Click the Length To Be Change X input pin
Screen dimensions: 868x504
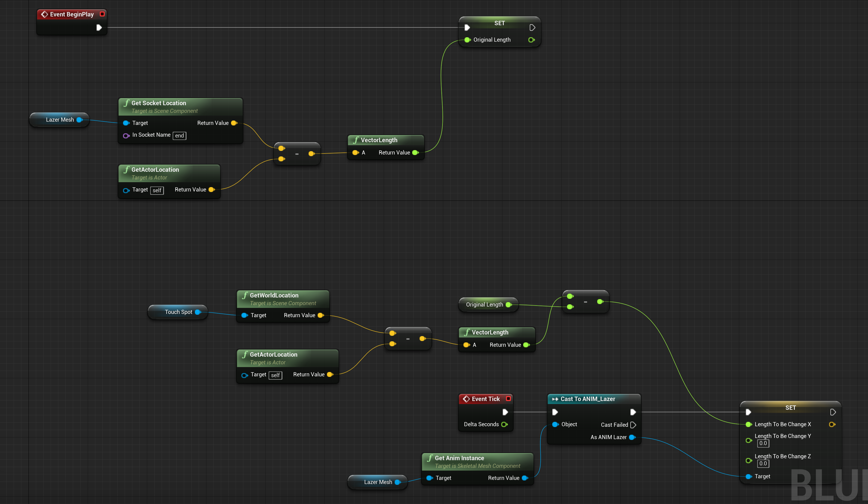click(x=748, y=424)
